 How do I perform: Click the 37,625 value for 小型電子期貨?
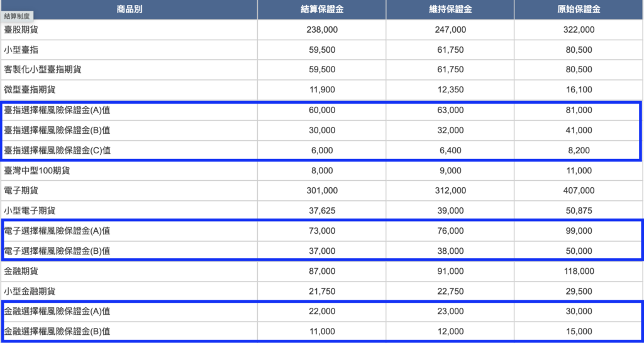321,211
